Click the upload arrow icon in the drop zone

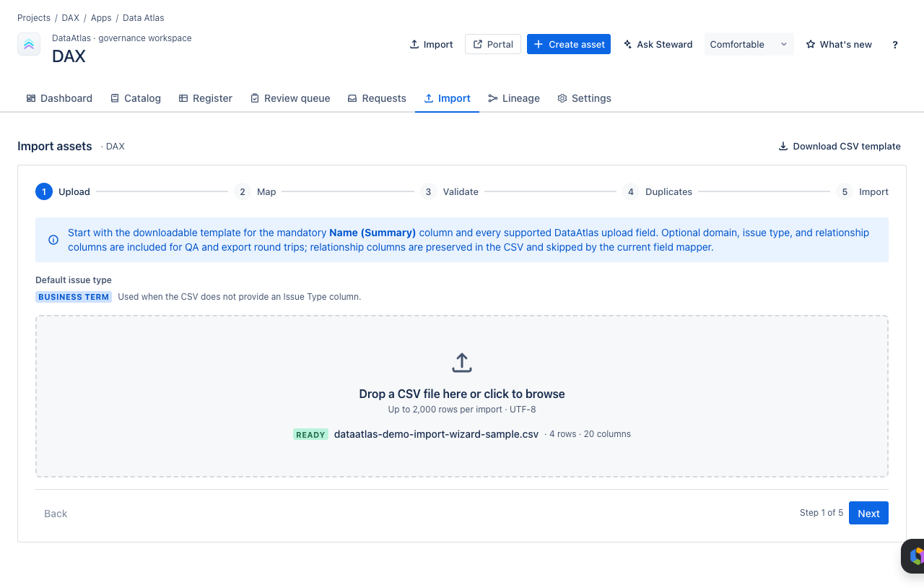pyautogui.click(x=462, y=363)
